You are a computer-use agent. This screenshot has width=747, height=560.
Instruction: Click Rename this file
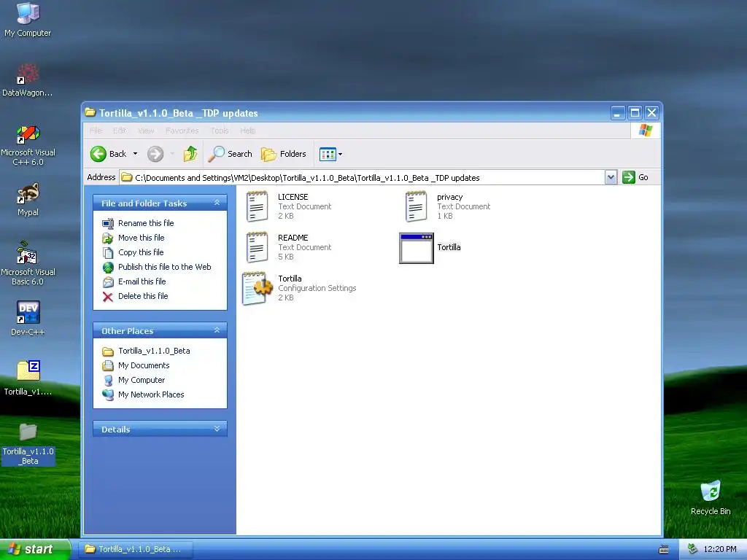[146, 223]
